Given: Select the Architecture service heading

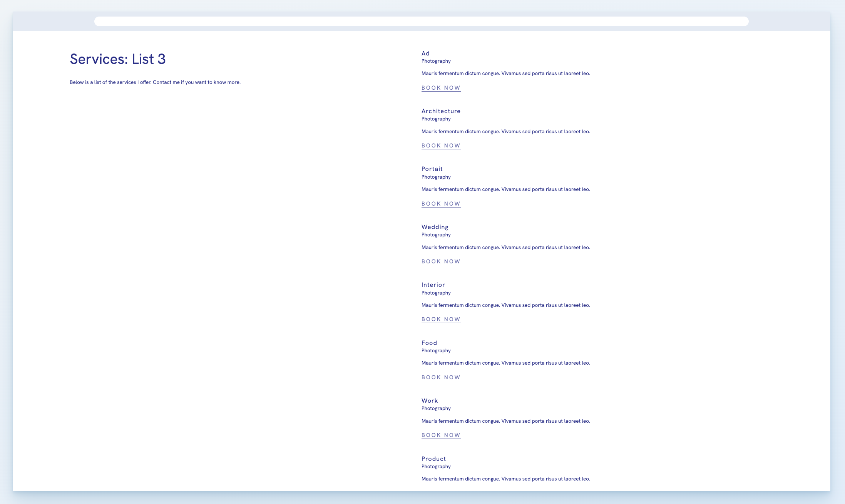Looking at the screenshot, I should 441,111.
